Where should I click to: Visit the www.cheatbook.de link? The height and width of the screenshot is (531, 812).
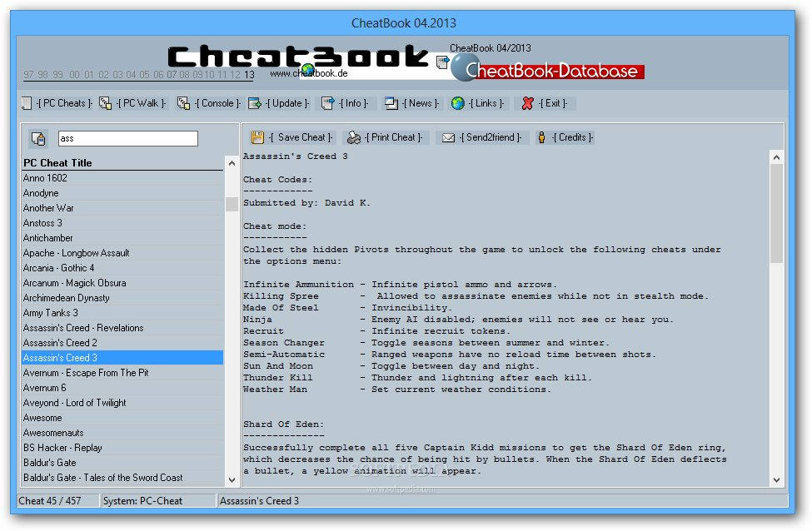tap(309, 73)
